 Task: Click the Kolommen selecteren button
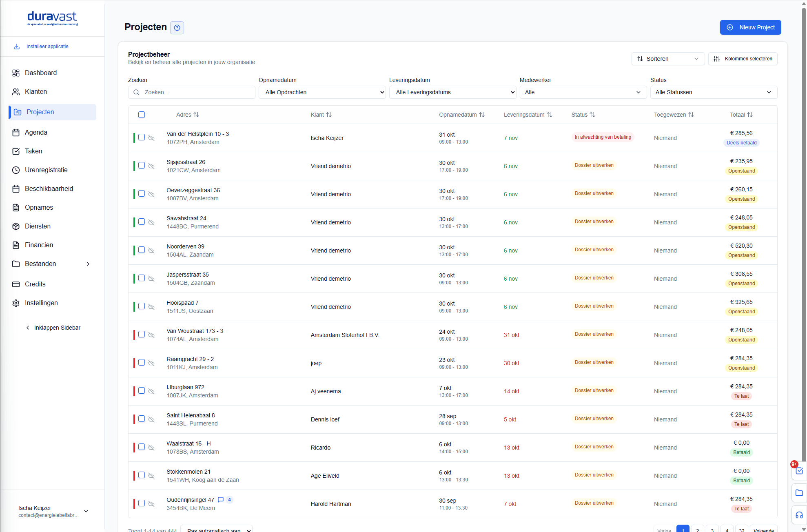(x=743, y=59)
